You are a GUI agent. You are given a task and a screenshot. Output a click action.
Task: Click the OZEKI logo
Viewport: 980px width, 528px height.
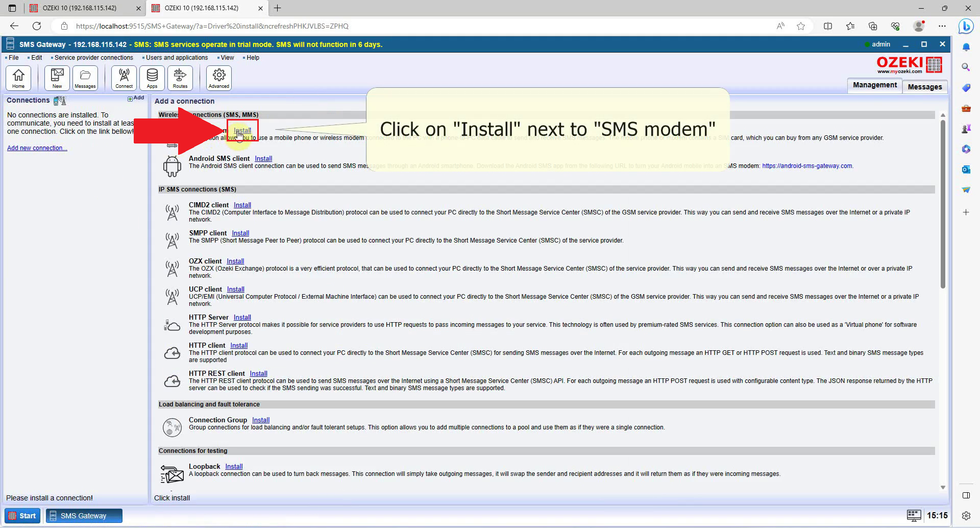click(909, 65)
